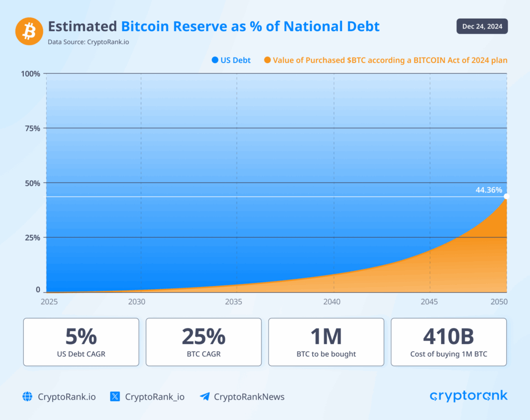The height and width of the screenshot is (420, 530).
Task: Open the CryptoRankNews channel link
Action: click(x=249, y=397)
